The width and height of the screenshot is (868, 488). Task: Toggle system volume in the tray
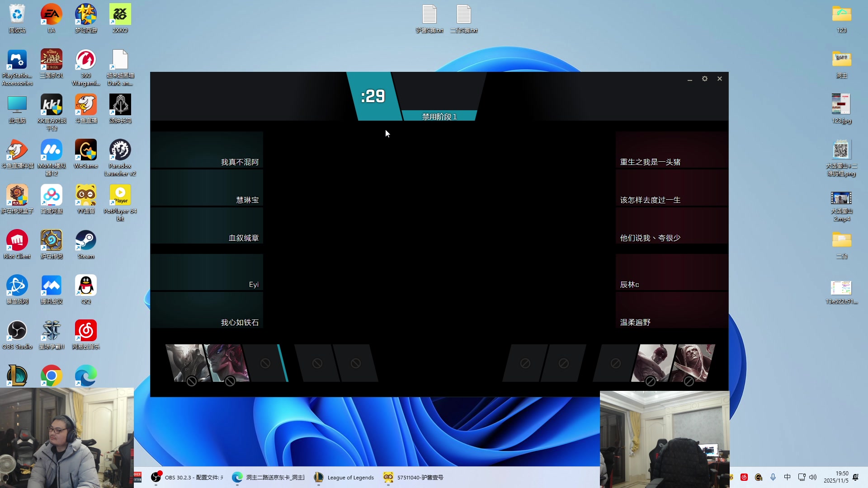814,477
